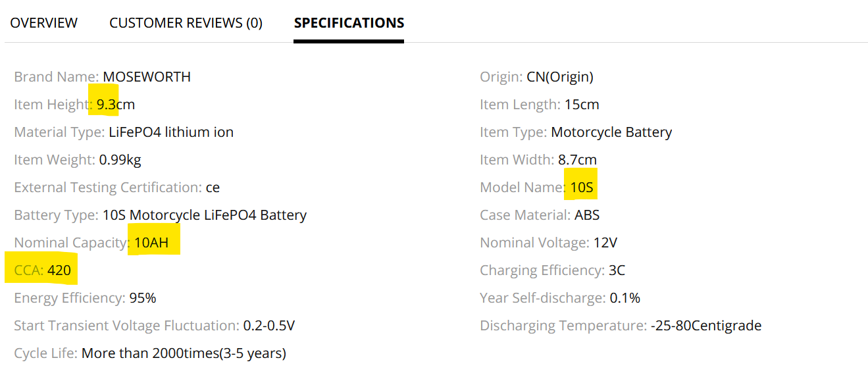Click the Motorcycle Battery item type value
This screenshot has width=868, height=381.
(611, 132)
